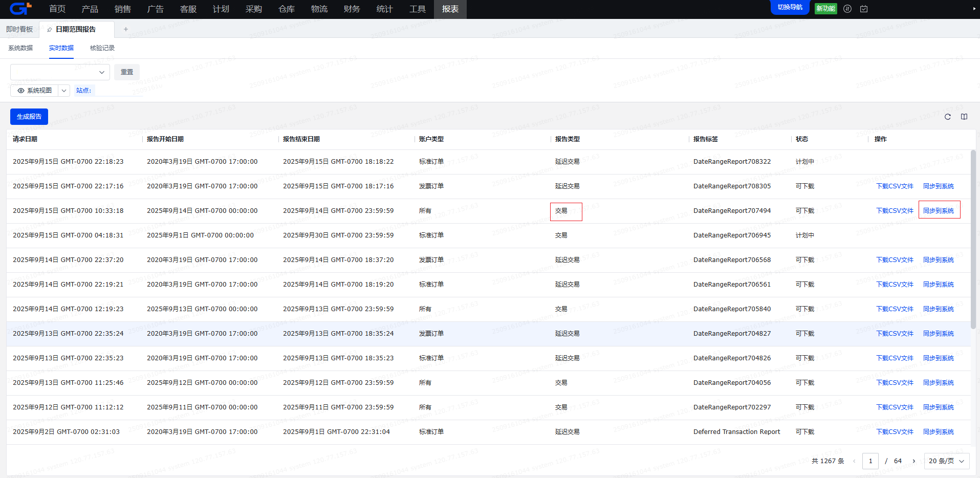The height and width of the screenshot is (478, 980).
Task: Open the 20 条/页 page size dropdown
Action: 946,461
